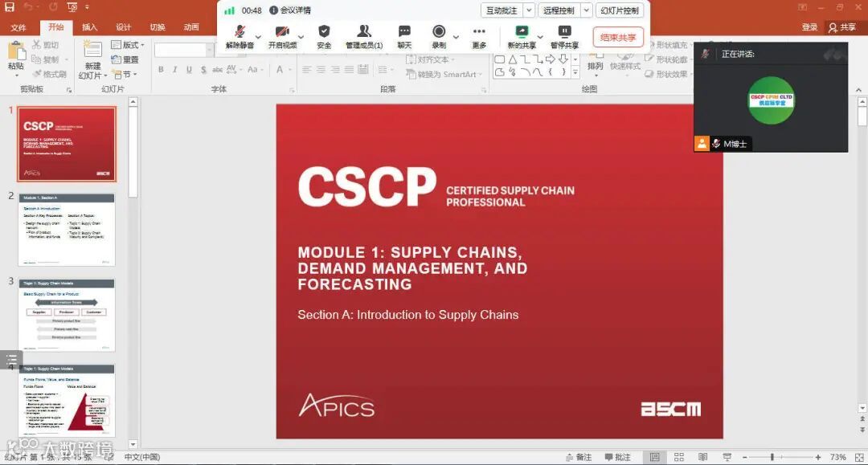Image resolution: width=868 pixels, height=465 pixels.
Task: Open the Animations (动画) ribbon tab
Action: pos(191,27)
